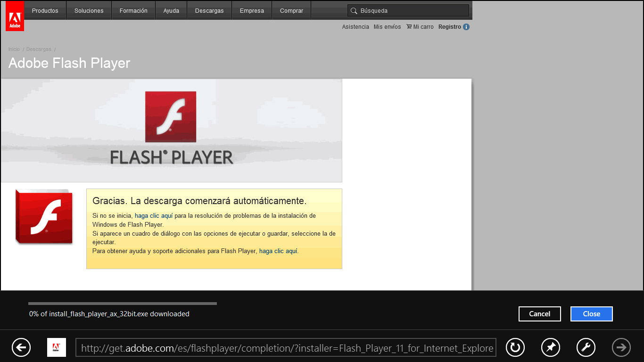Open the Descargas menu

coord(209,10)
